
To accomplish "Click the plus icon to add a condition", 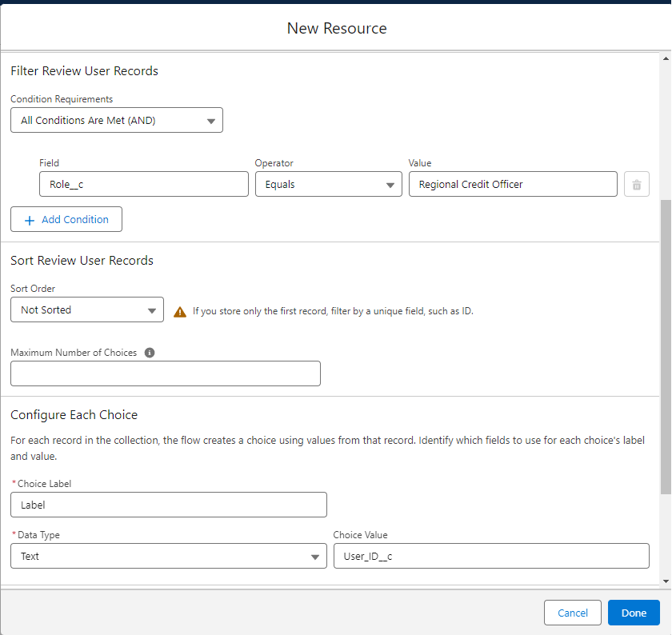I will tap(30, 220).
